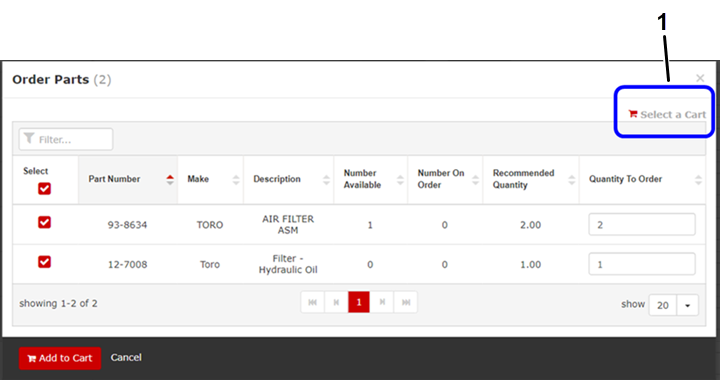720x380 pixels.
Task: Click the Filter input field
Action: [x=66, y=139]
